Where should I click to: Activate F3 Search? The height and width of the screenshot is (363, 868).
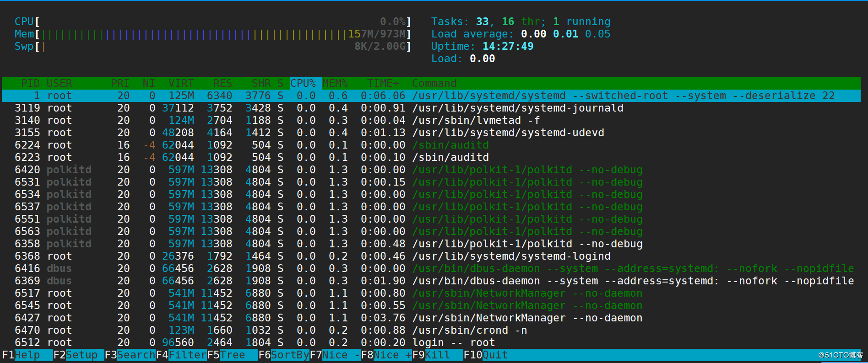(130, 355)
